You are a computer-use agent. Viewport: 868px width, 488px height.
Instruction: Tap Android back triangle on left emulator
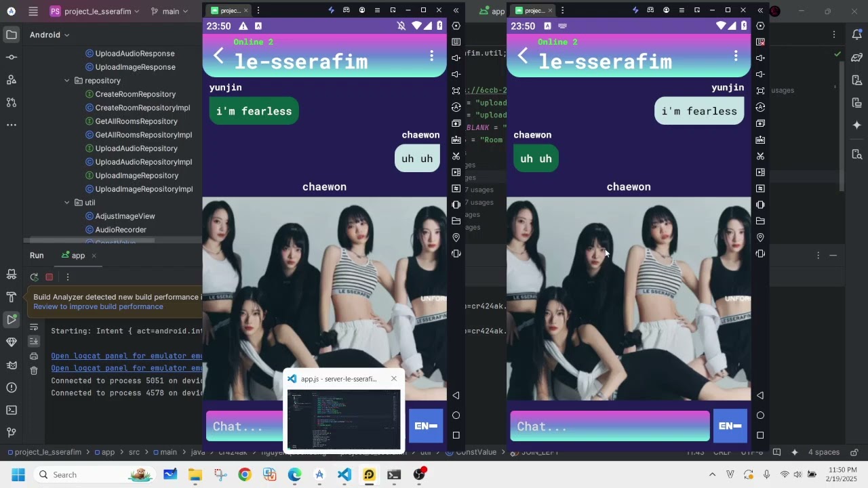(x=456, y=395)
